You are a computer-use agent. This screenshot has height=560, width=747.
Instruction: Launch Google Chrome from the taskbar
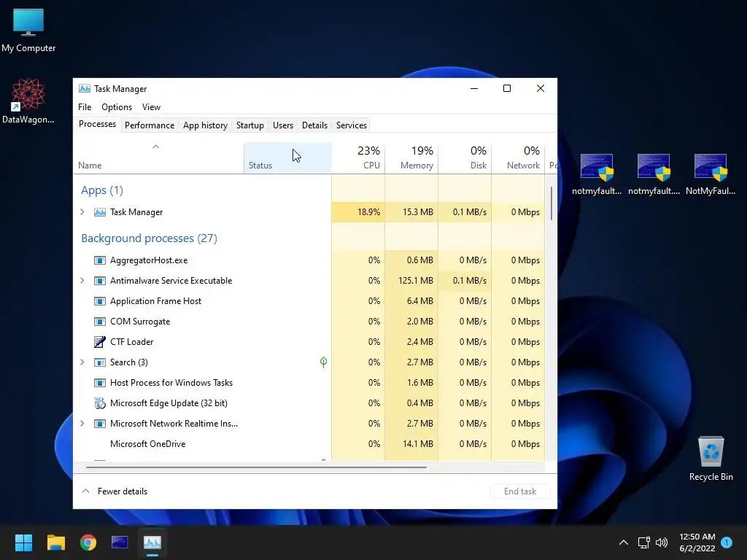point(88,542)
